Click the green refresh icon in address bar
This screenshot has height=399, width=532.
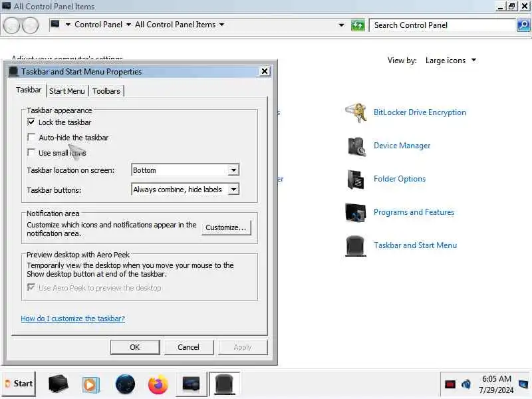tap(358, 25)
